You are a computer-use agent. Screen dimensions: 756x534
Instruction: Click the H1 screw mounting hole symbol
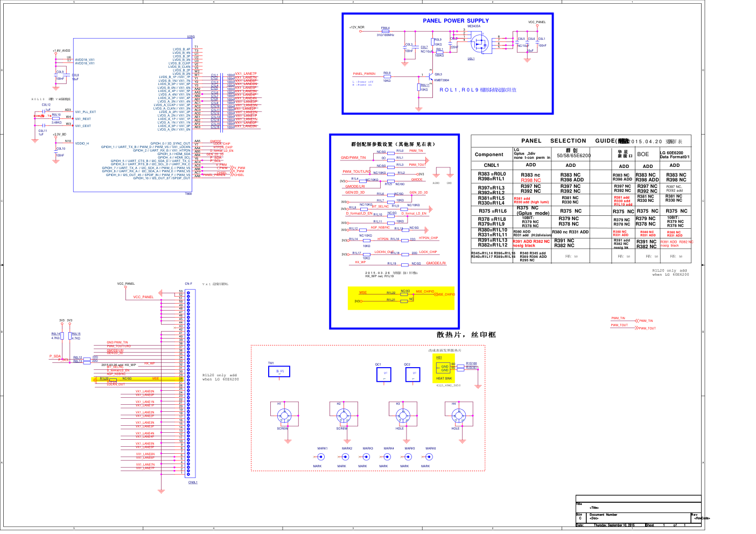[284, 415]
